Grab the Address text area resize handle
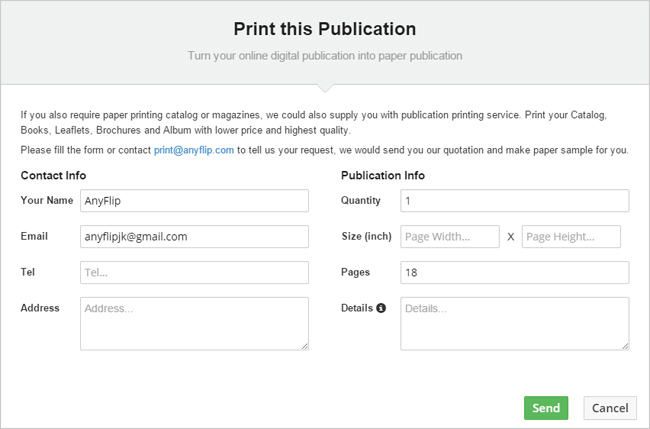650x429 pixels. click(x=304, y=346)
